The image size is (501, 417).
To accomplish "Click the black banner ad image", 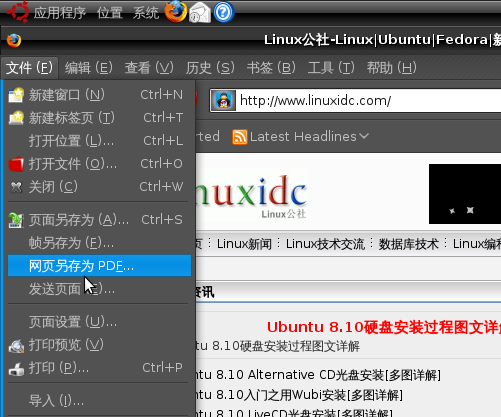I will (x=465, y=194).
